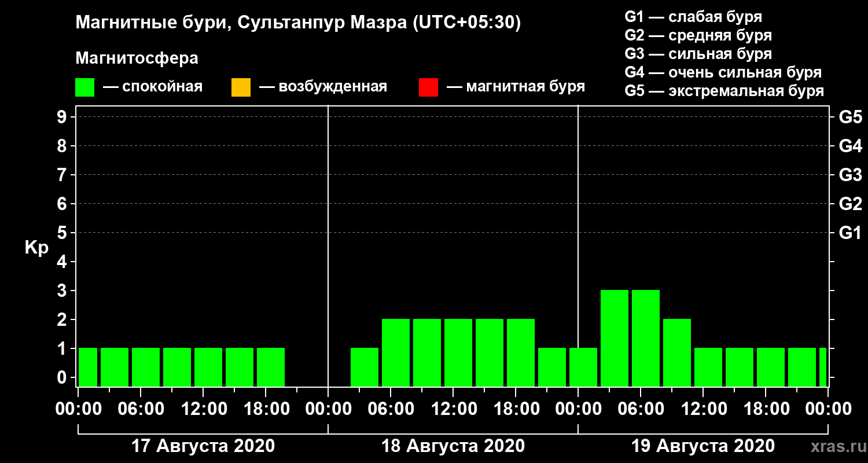Click the red магнитная буря legend swatch
Screen dimensions: 868x463
pyautogui.click(x=428, y=87)
